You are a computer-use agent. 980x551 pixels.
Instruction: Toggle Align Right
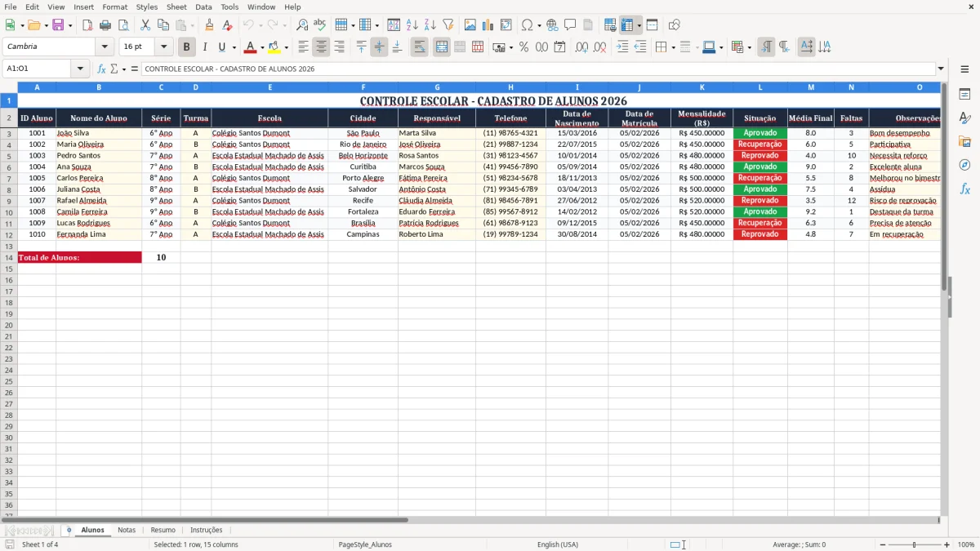(339, 47)
